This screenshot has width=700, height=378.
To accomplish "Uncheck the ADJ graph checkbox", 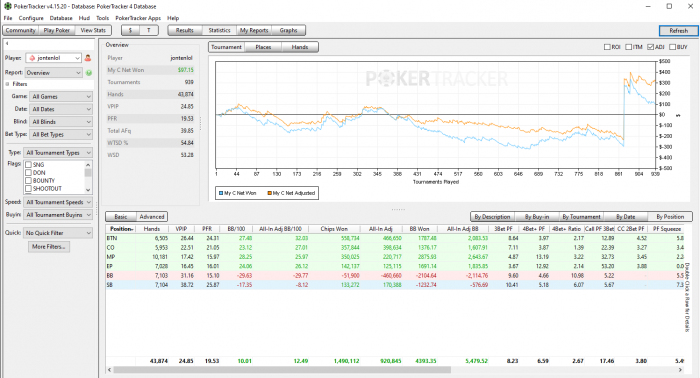I will pyautogui.click(x=650, y=47).
